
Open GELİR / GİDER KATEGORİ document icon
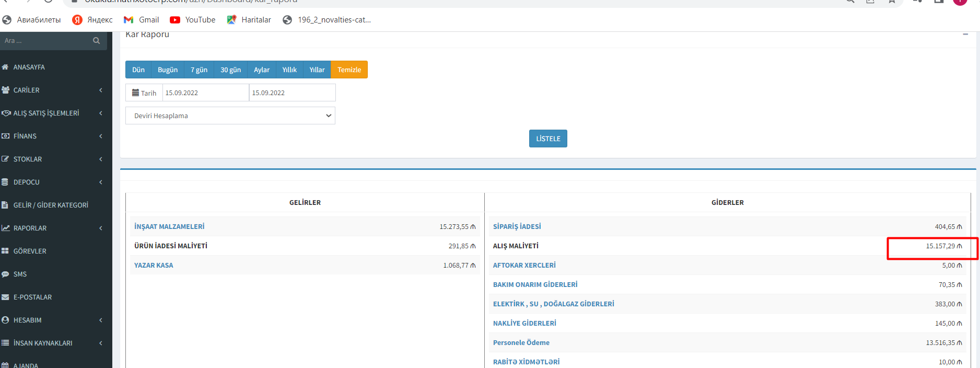click(x=5, y=205)
